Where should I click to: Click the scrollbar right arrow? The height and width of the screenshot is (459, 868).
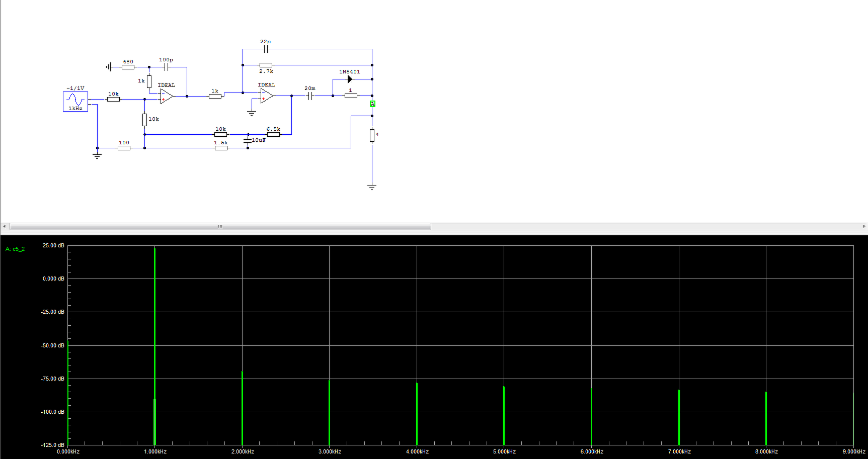(x=864, y=226)
